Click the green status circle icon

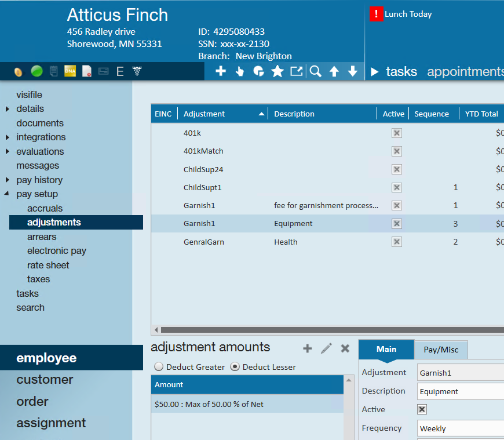click(x=36, y=71)
